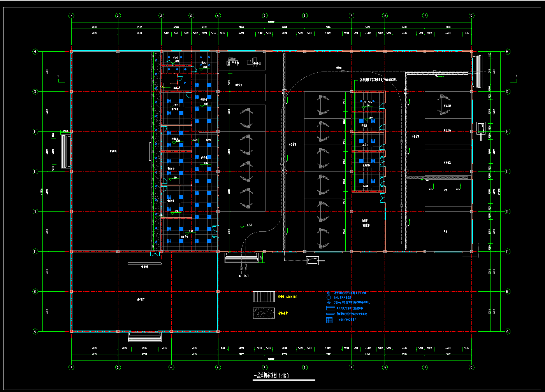This screenshot has width=545, height=392.
Task: Select the 600X600 ceiling grid legend swatch
Action: 264,297
